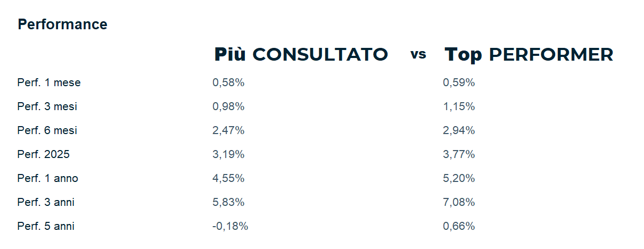
Task: Select the Perf. 6 mesi row label
Action: click(x=47, y=130)
